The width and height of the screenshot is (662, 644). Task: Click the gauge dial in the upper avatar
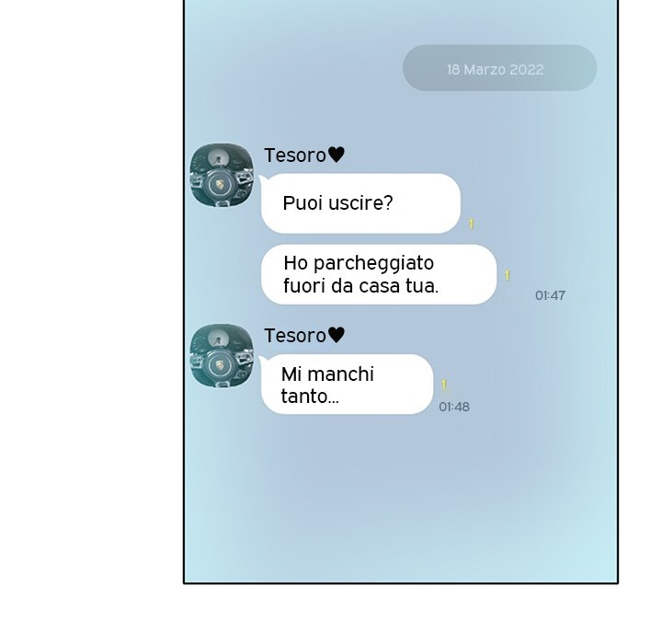(x=218, y=158)
